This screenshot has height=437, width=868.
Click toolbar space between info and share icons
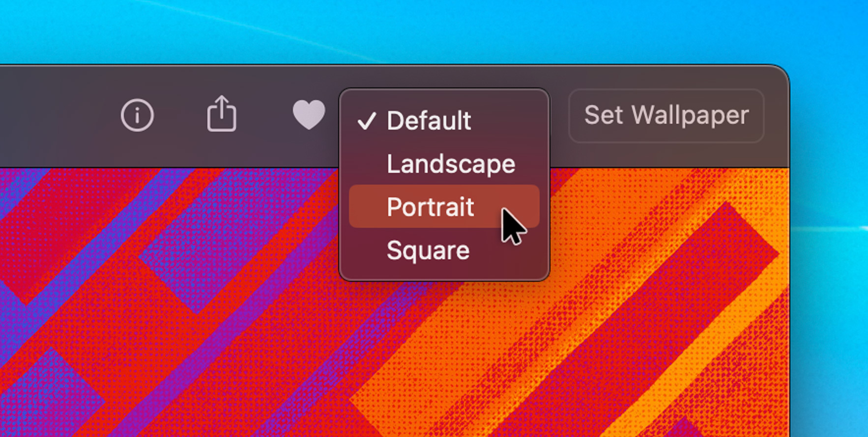(x=179, y=115)
